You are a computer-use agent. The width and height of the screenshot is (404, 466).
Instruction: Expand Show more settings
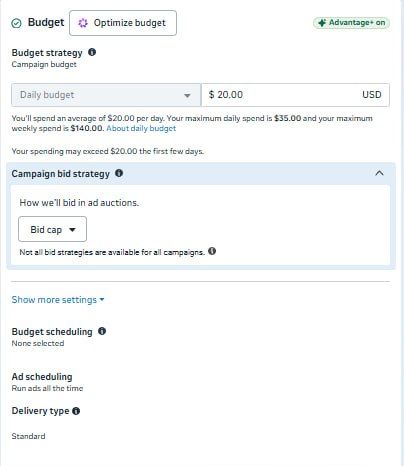[58, 300]
